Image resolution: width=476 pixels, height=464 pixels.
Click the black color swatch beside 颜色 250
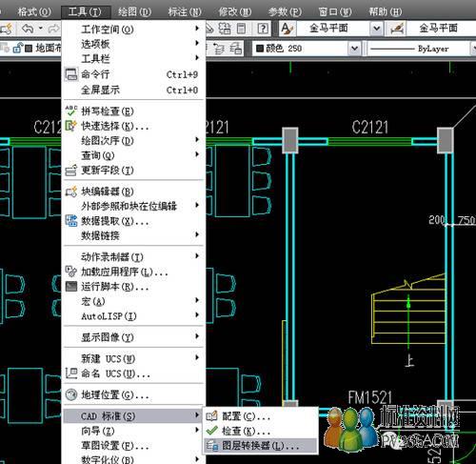click(260, 49)
